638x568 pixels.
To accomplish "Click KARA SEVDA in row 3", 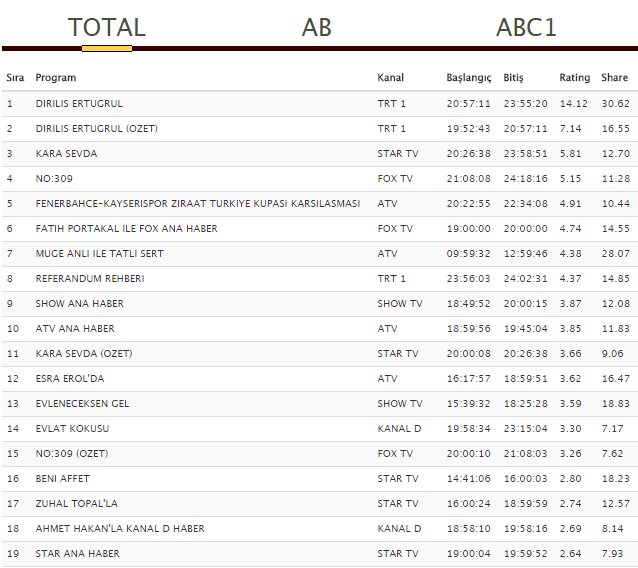I will [x=66, y=154].
